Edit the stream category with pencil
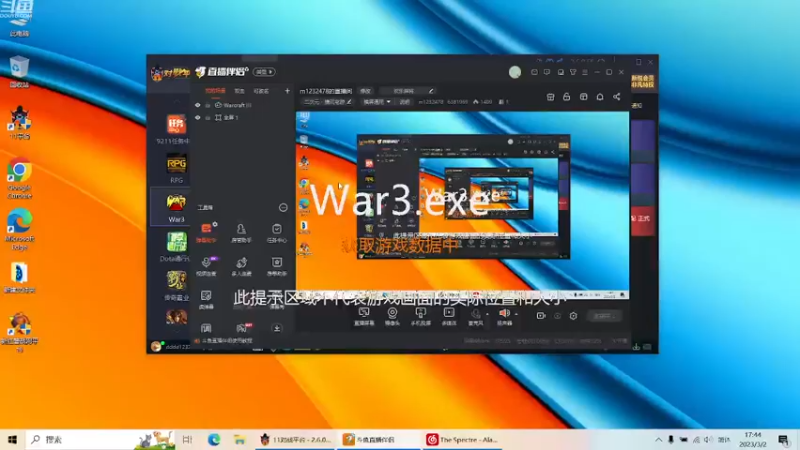 click(349, 102)
